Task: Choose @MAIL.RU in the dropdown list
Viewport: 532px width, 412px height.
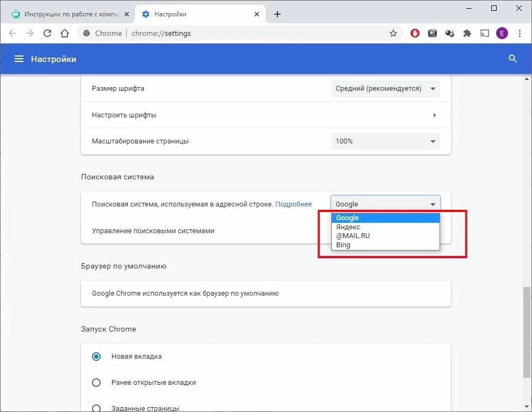Action: (x=386, y=236)
